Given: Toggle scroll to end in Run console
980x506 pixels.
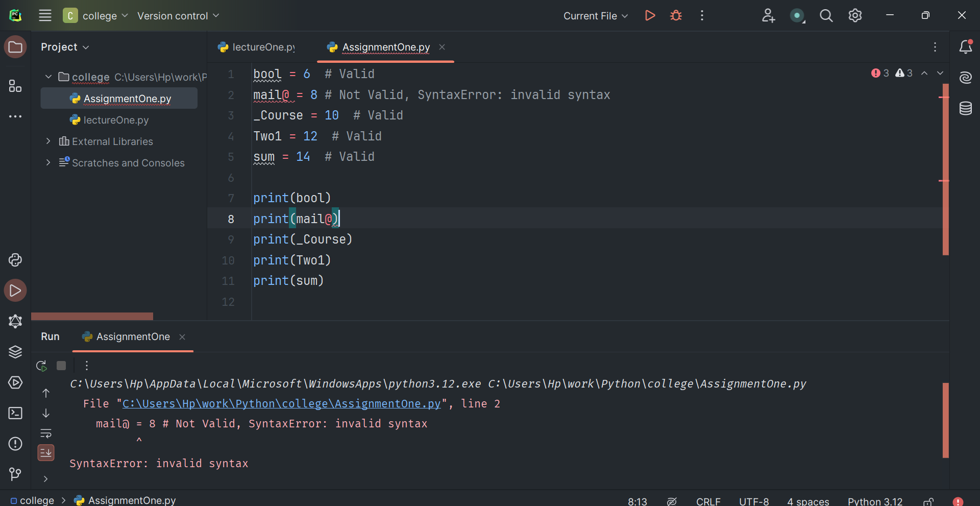Looking at the screenshot, I should pyautogui.click(x=46, y=452).
